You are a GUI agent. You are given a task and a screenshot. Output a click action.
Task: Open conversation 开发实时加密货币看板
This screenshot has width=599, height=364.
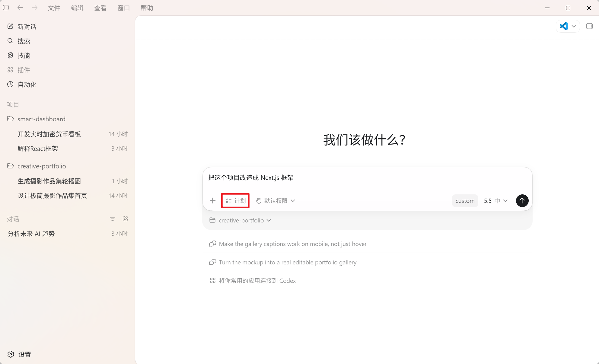tap(67, 134)
